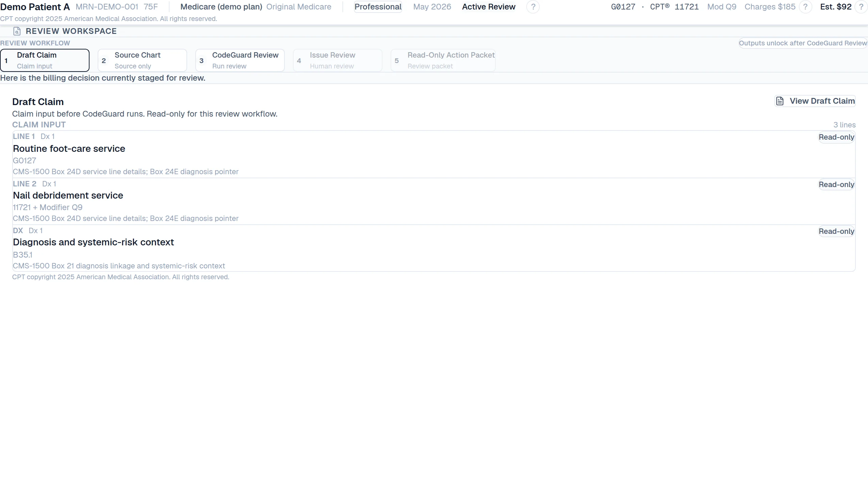Click the help icon next to Active Review

533,7
